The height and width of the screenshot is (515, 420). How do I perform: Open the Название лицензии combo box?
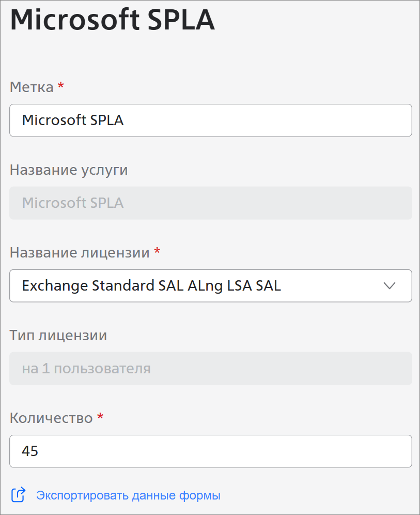pyautogui.click(x=210, y=286)
